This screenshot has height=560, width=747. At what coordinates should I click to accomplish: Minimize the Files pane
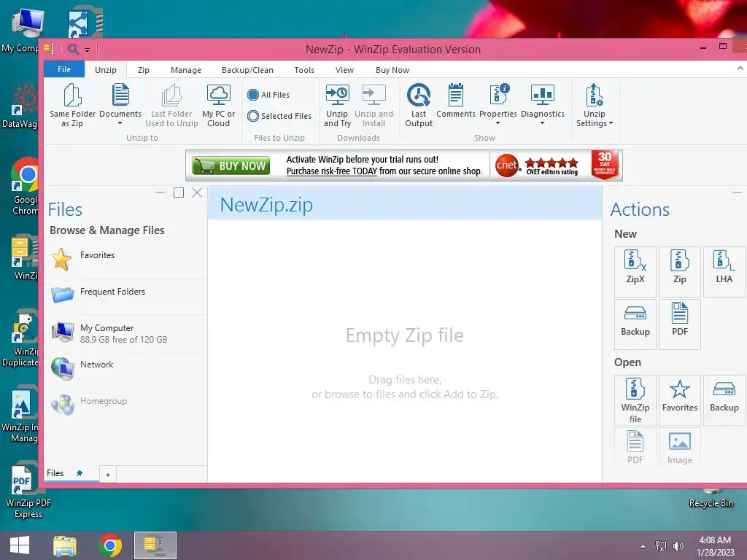(x=160, y=192)
